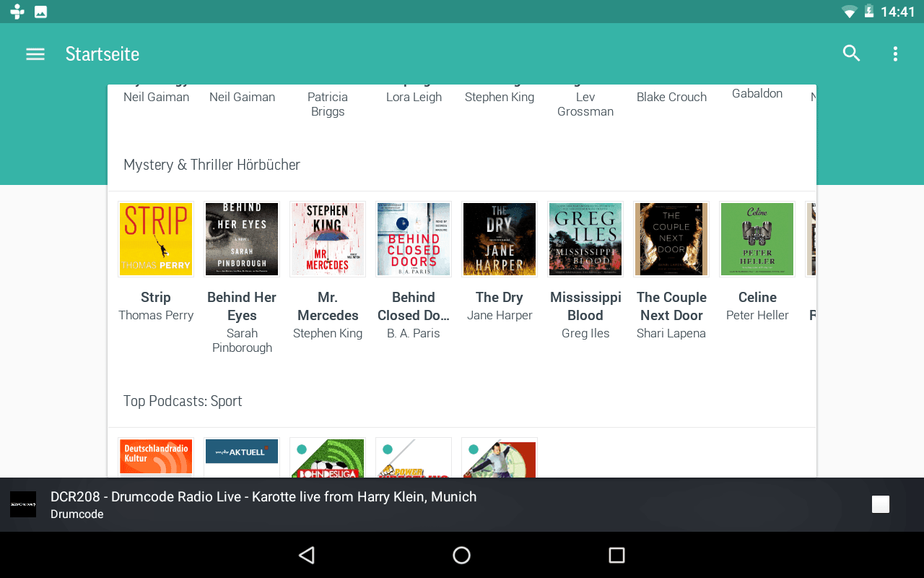Click author 'Stephen King' under Mr. Mercedes
The image size is (924, 578).
coord(328,333)
